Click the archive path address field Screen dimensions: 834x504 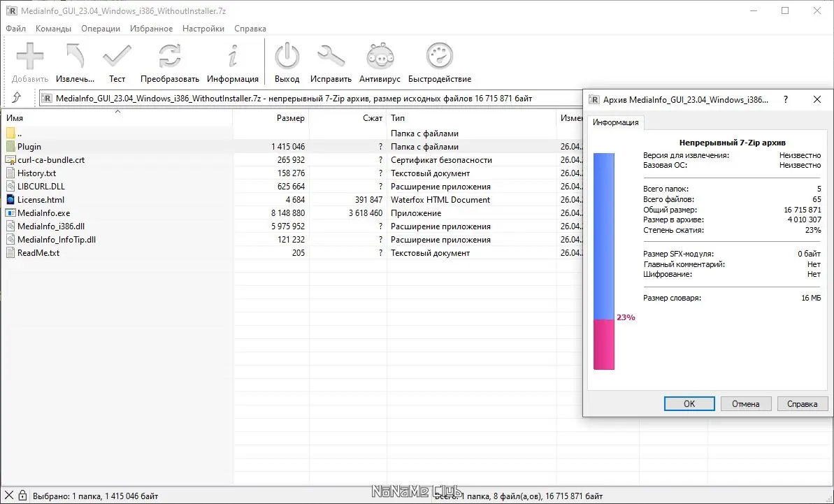click(x=311, y=98)
